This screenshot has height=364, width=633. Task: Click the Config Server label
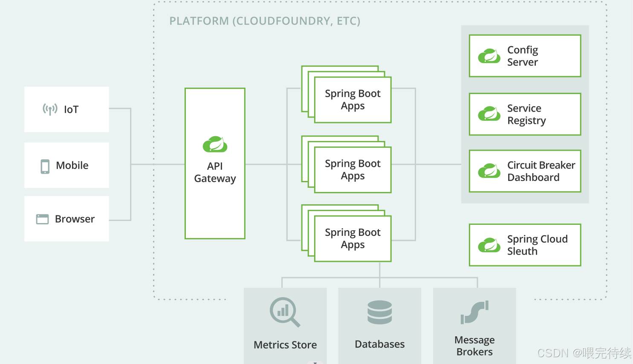pos(523,56)
